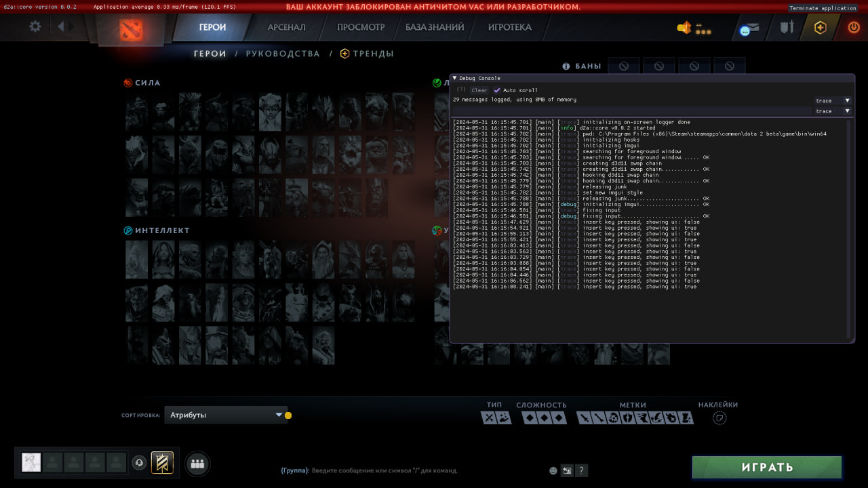Screen dimensions: 868x488
Task: Toggle the shield МЕТКИ filter
Action: (628, 418)
